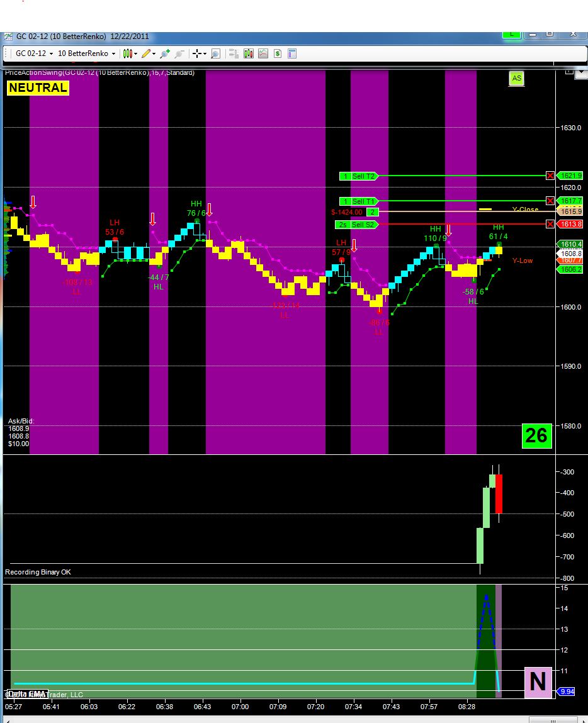Click the HH 76 / 6 swing label

click(196, 208)
